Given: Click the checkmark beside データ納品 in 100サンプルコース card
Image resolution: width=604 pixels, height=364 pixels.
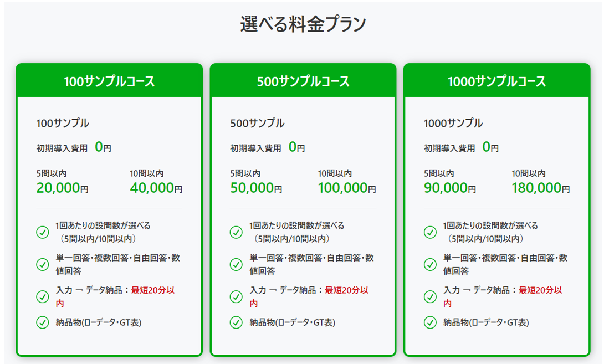Looking at the screenshot, I should (x=43, y=296).
